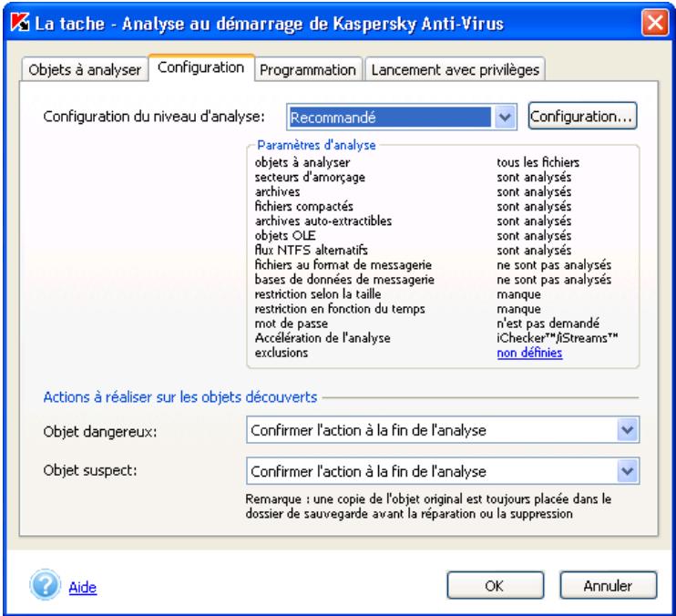
Task: Click the Kaspersky logo icon in title bar
Action: 19,23
